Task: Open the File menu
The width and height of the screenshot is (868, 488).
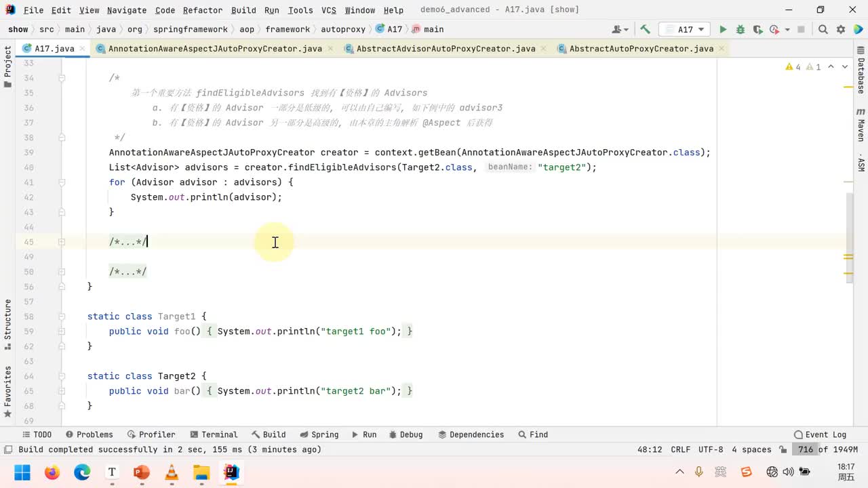Action: 33,10
